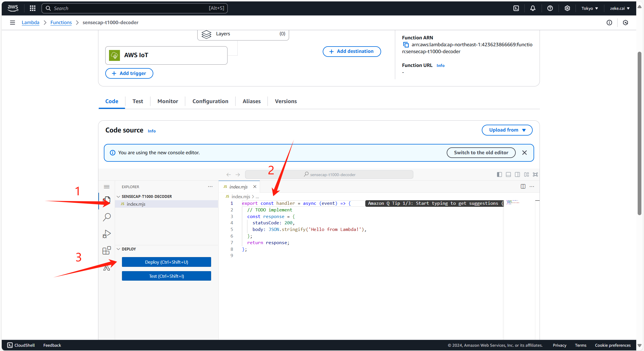Click the AWS IoT trigger node icon
Screen dimensions: 644x351
click(114, 55)
